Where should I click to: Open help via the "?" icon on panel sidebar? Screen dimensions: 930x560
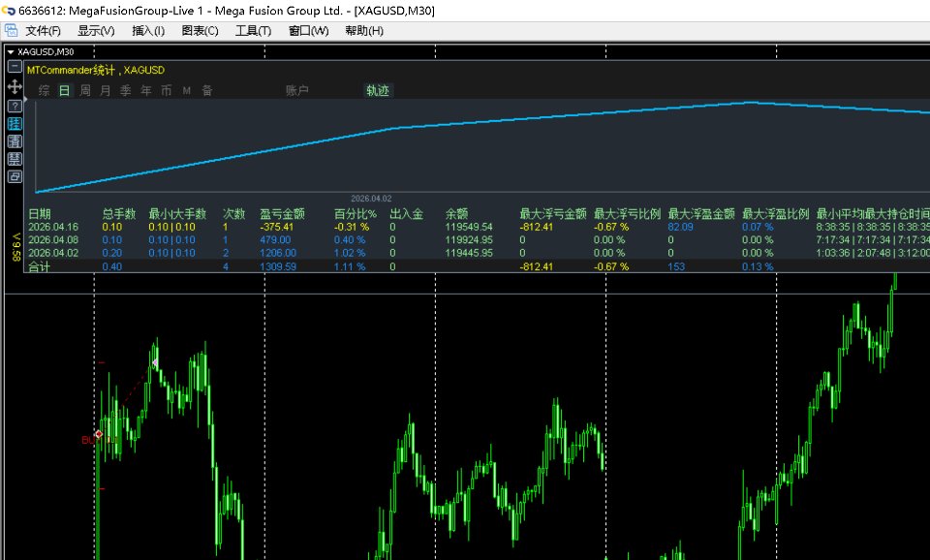[14, 105]
